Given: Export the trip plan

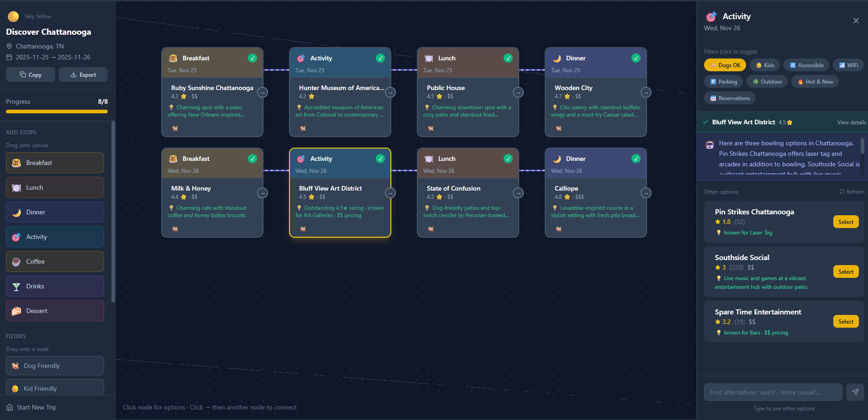Looking at the screenshot, I should pyautogui.click(x=83, y=74).
